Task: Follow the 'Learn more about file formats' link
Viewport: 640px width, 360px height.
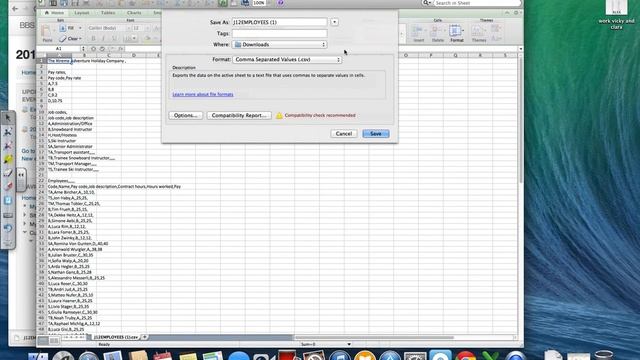Action: tap(203, 94)
